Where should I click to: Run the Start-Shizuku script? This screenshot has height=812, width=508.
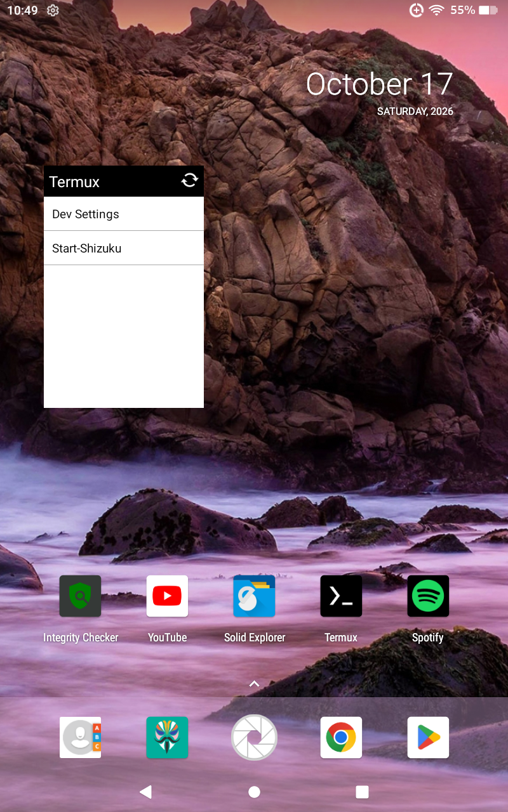point(124,248)
